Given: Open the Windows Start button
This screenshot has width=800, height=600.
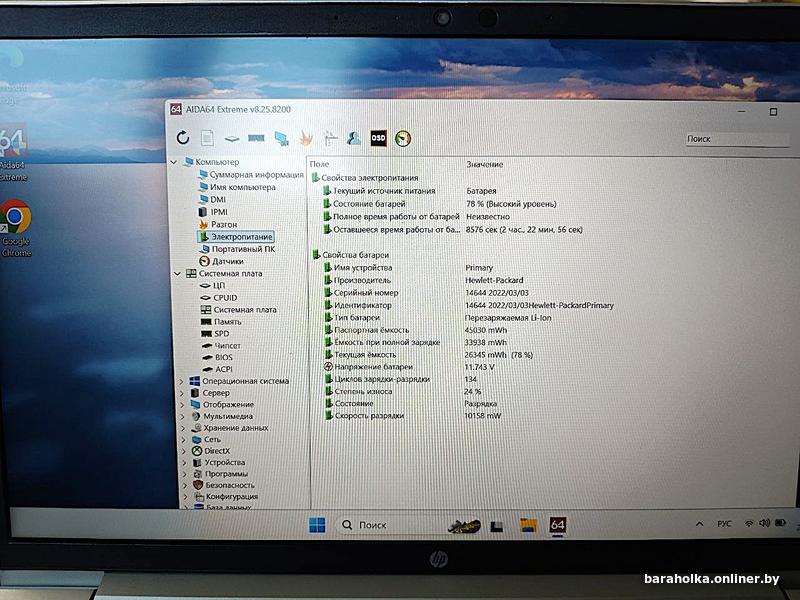Looking at the screenshot, I should (x=317, y=524).
